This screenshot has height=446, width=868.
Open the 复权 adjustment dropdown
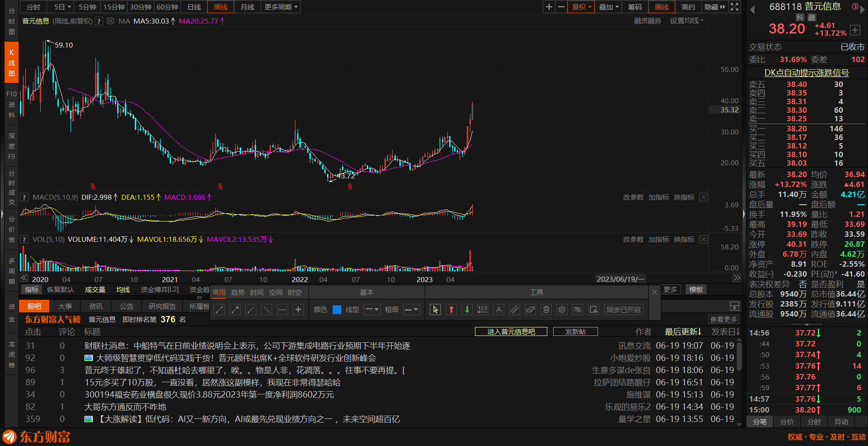[x=582, y=7]
